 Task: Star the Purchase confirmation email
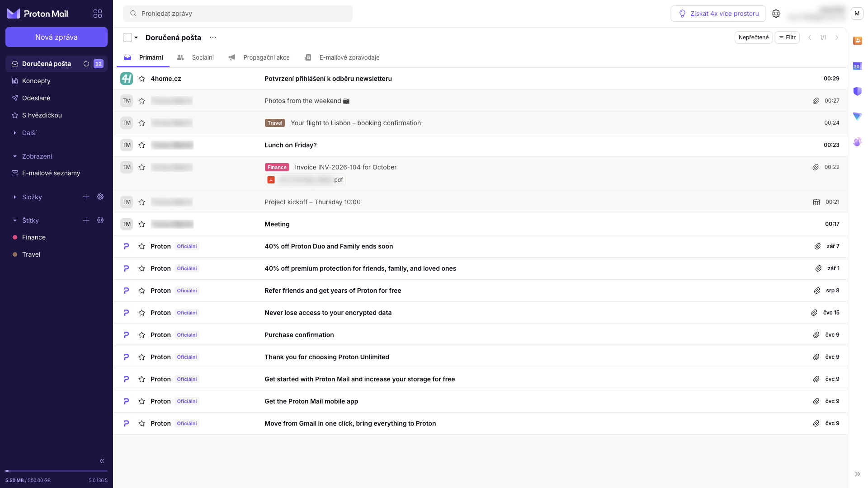(142, 335)
